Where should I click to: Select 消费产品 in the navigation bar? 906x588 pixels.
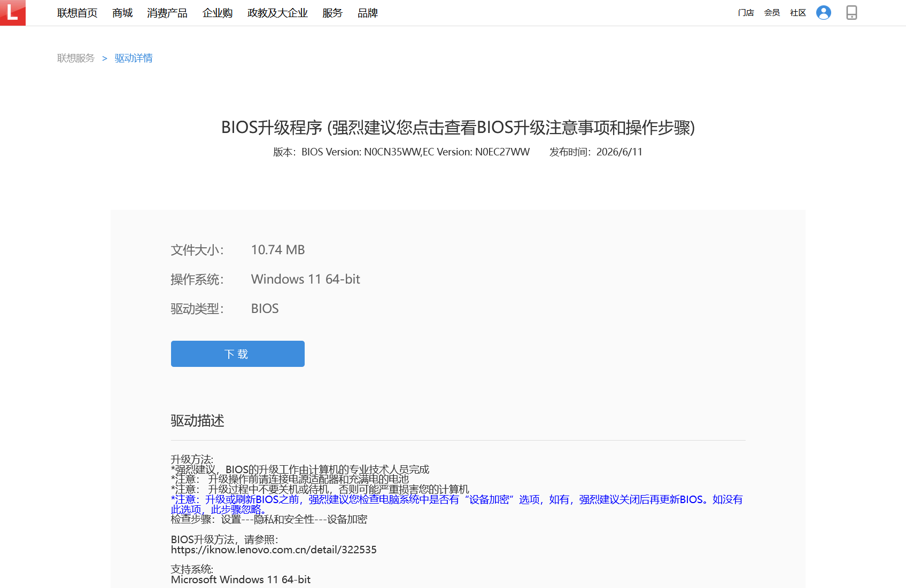pyautogui.click(x=167, y=13)
